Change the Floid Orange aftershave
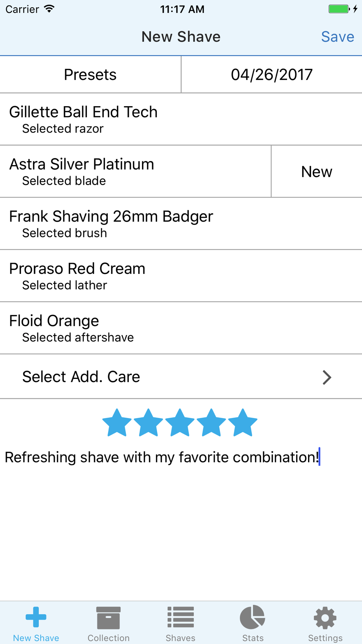 (x=181, y=328)
